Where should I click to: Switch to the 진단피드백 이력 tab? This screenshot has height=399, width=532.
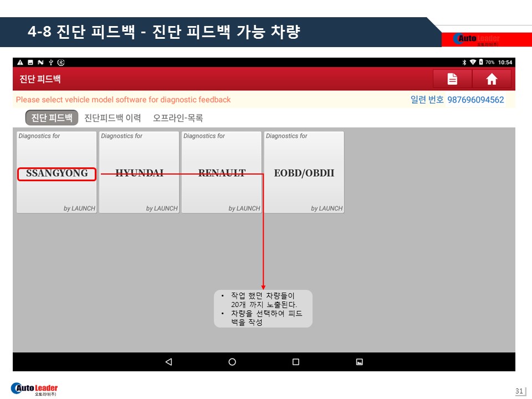112,117
